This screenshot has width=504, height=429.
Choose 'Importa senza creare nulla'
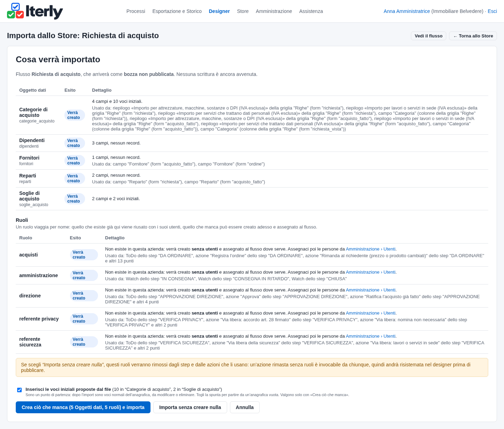point(190,407)
